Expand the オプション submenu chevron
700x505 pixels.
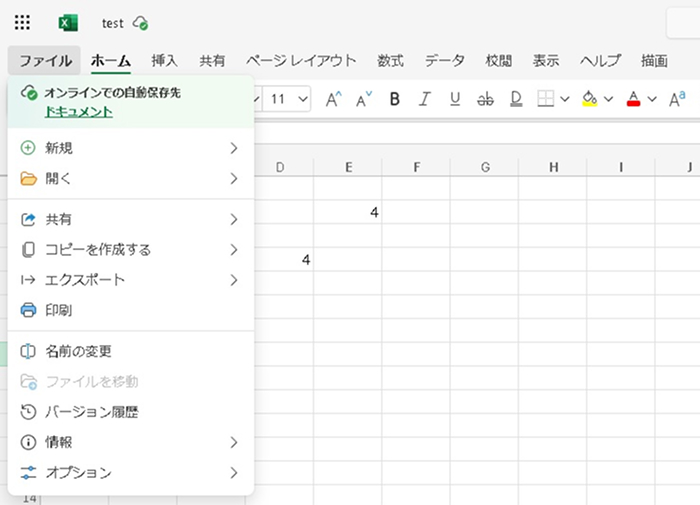point(234,473)
